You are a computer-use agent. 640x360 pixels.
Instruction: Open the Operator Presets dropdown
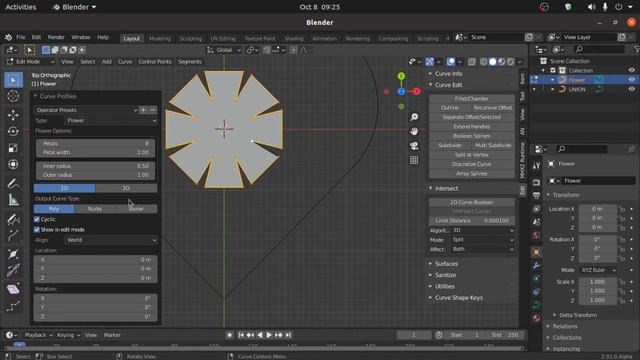(x=86, y=110)
